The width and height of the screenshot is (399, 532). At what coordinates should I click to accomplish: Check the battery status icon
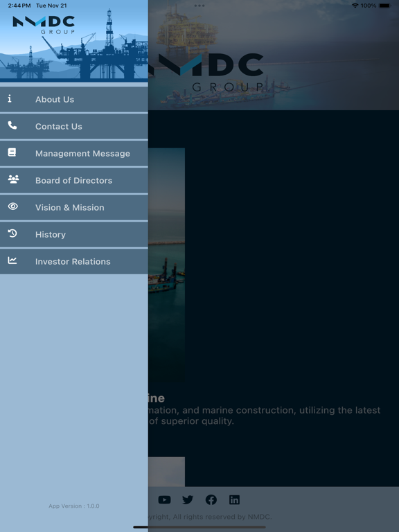[385, 6]
